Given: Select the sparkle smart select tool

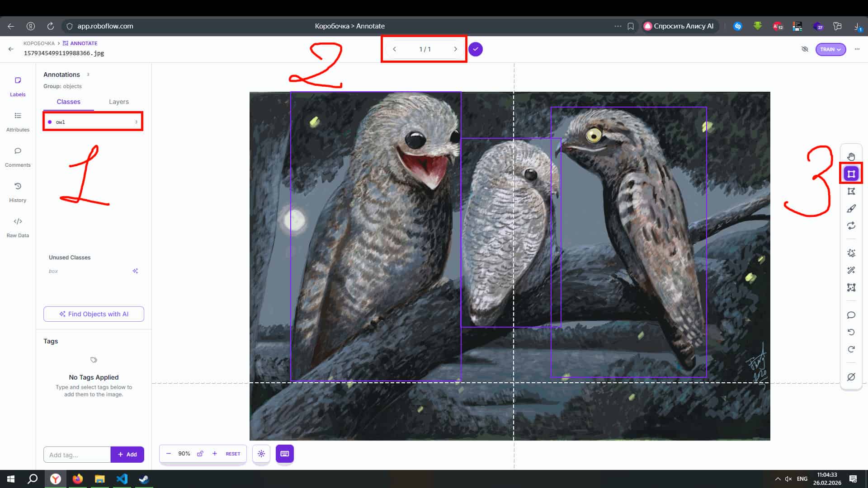Looking at the screenshot, I should click(x=851, y=253).
